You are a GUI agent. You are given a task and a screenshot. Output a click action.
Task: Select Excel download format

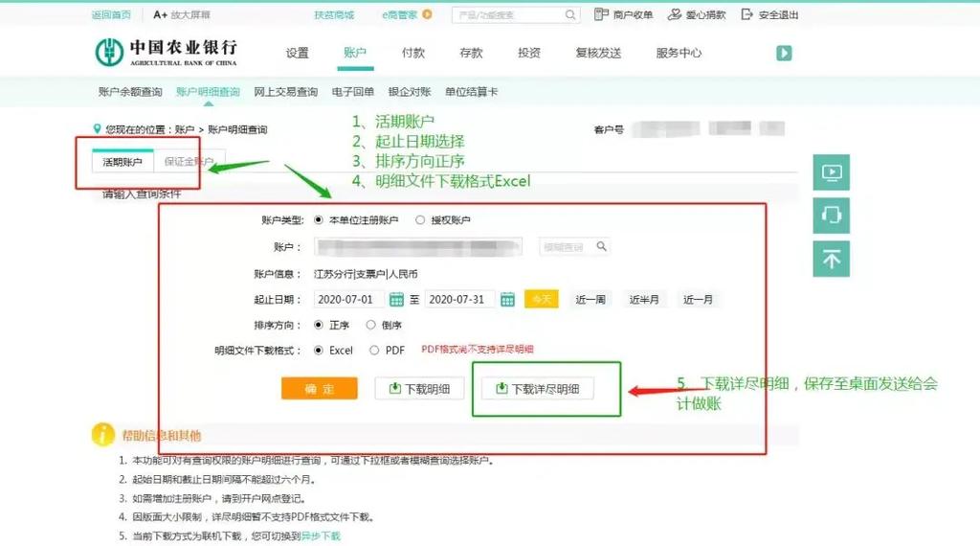tap(319, 351)
